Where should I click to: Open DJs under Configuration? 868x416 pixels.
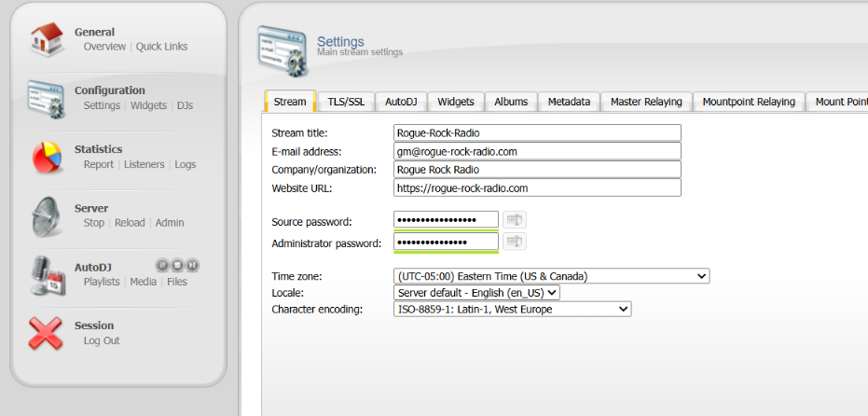point(185,105)
